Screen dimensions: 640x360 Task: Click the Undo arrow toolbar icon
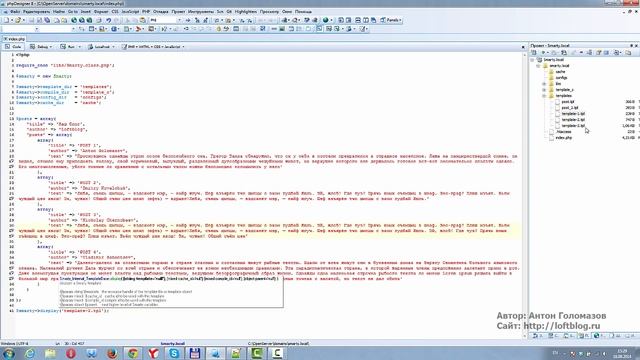click(109, 20)
